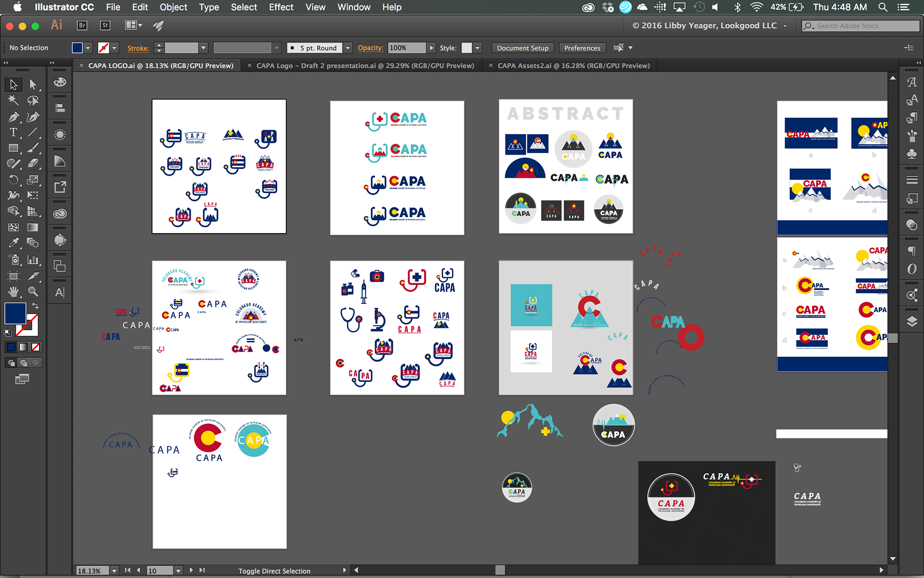The image size is (924, 578).
Task: Select the Eraser tool
Action: [x=33, y=164]
